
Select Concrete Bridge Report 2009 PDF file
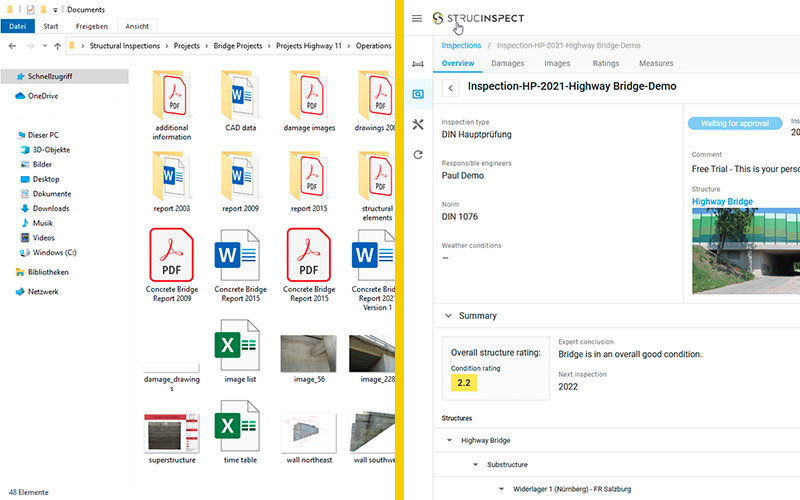[171, 265]
